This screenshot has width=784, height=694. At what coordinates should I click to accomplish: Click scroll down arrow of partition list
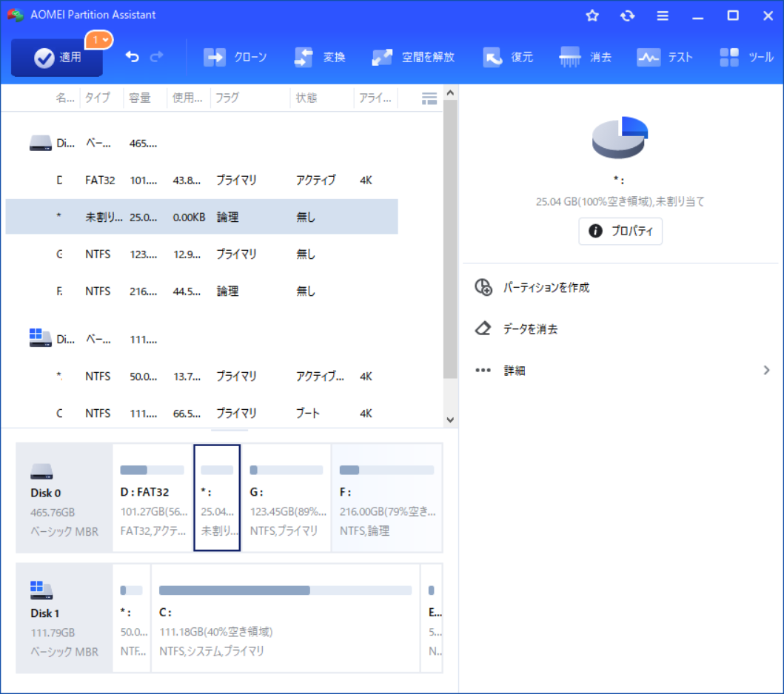pos(450,420)
